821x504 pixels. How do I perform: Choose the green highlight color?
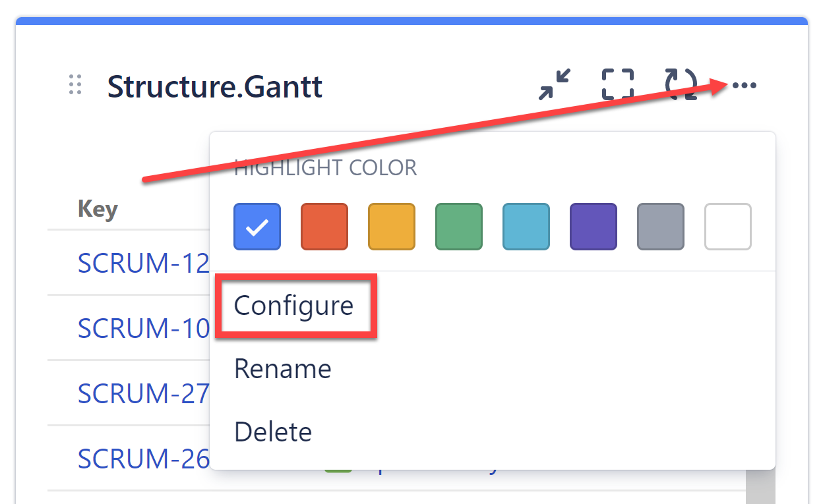coord(459,227)
